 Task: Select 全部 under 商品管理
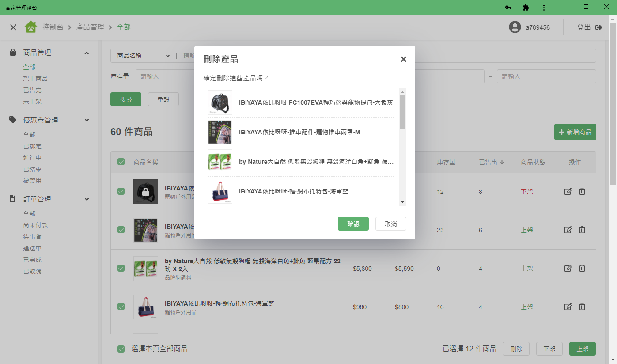29,67
